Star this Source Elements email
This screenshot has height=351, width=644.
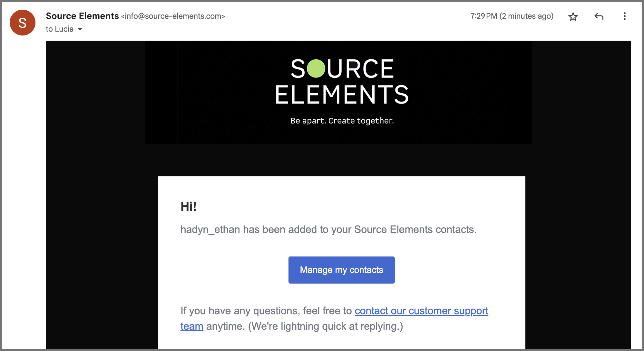pyautogui.click(x=573, y=16)
